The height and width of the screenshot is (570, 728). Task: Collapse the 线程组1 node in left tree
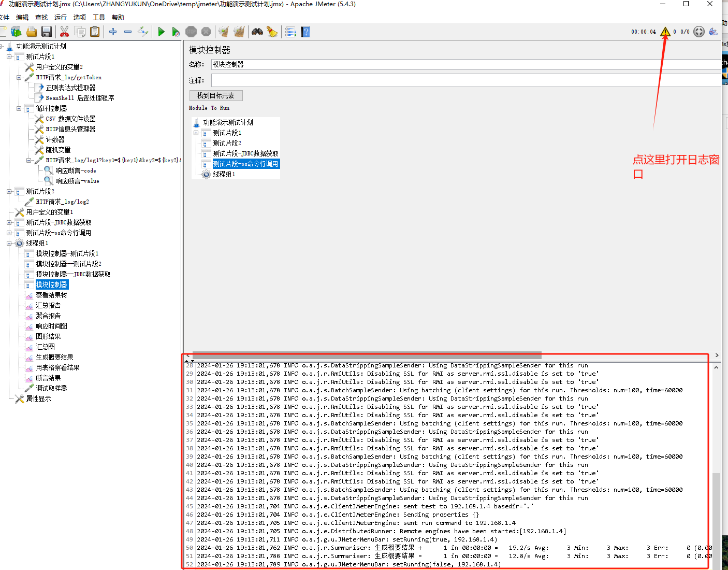click(x=9, y=243)
